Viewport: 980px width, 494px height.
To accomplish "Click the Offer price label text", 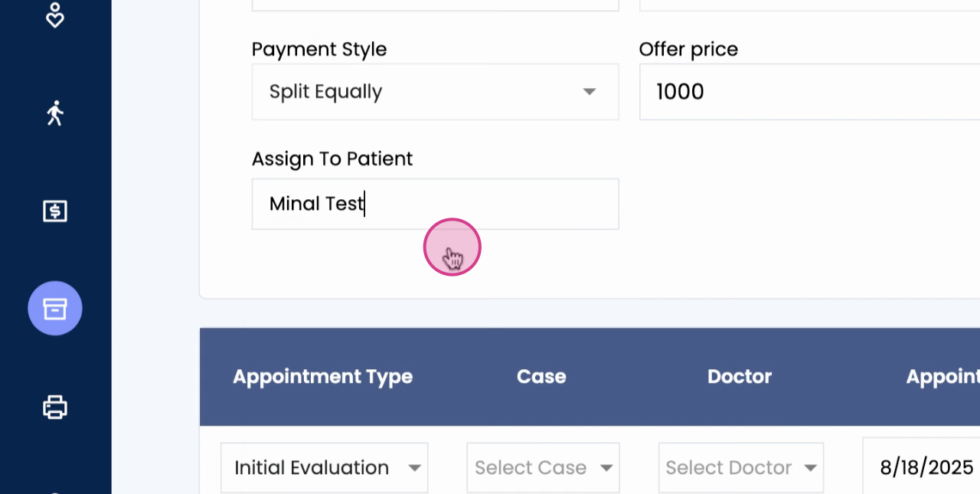I will click(688, 49).
